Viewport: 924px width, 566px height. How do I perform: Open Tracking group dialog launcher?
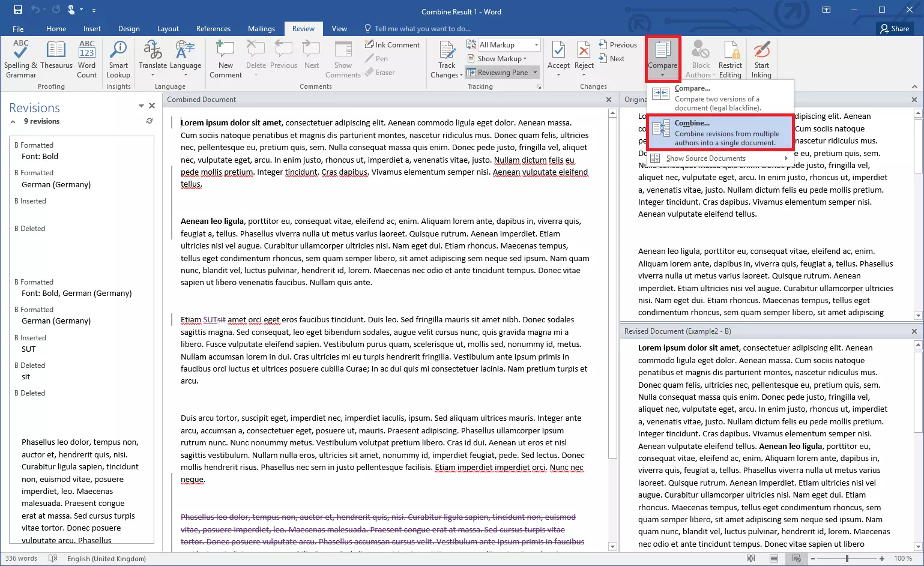pos(539,87)
